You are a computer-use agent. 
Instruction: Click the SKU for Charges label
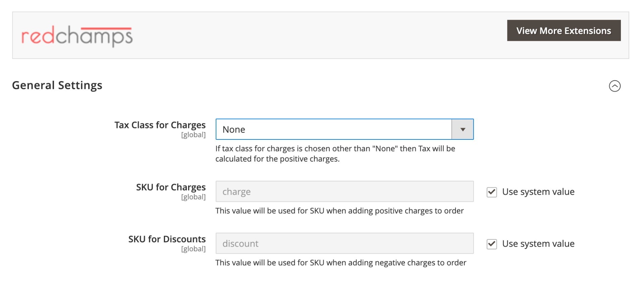pos(171,187)
